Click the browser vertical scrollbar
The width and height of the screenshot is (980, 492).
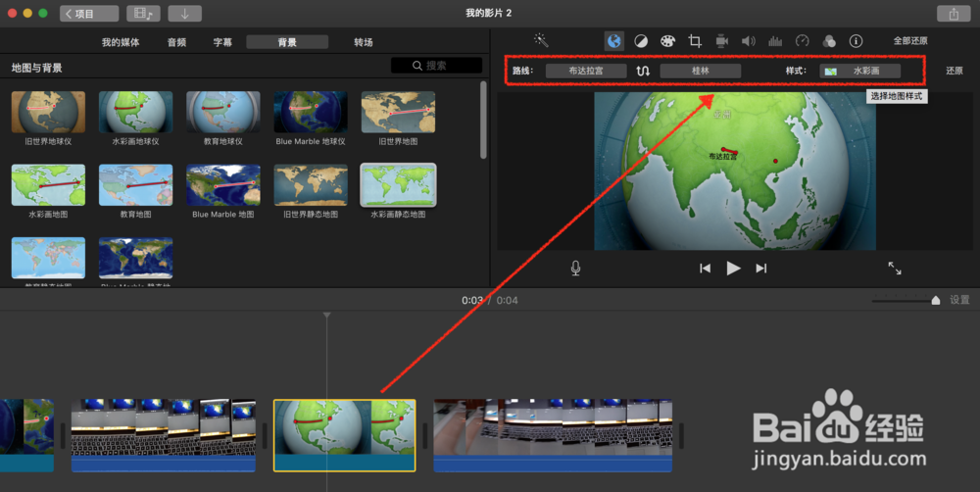coord(483,120)
